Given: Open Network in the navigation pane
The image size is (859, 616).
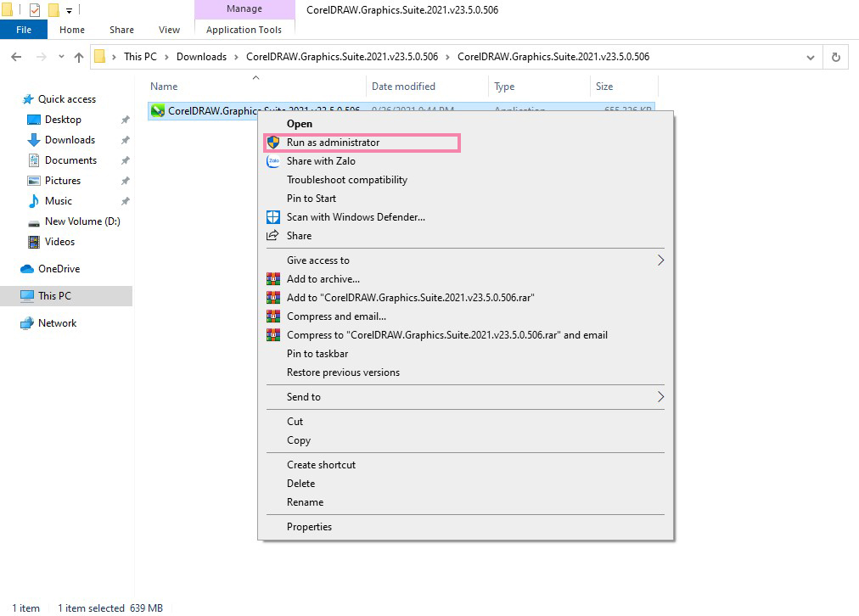Looking at the screenshot, I should point(57,323).
